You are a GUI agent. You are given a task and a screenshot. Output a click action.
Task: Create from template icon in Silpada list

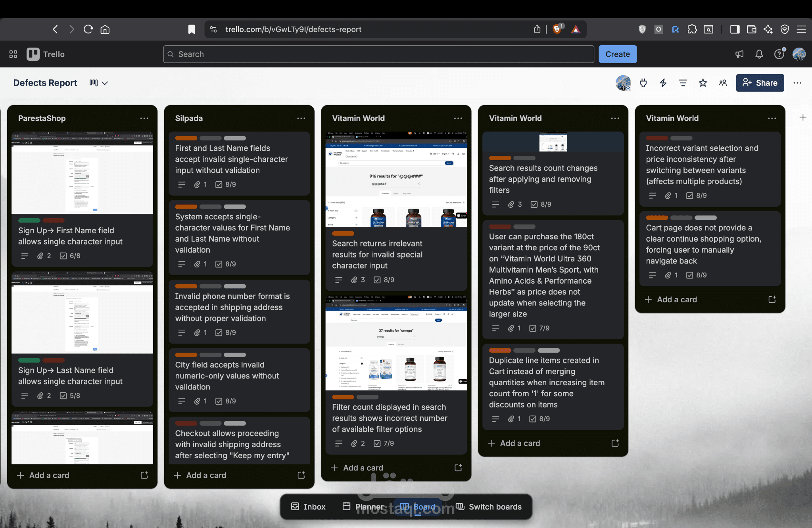pyautogui.click(x=301, y=475)
